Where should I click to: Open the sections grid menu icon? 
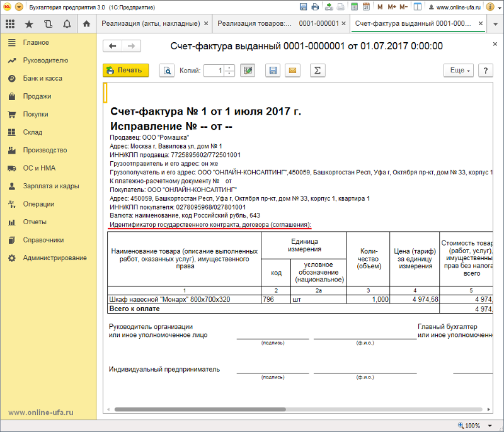[x=10, y=24]
